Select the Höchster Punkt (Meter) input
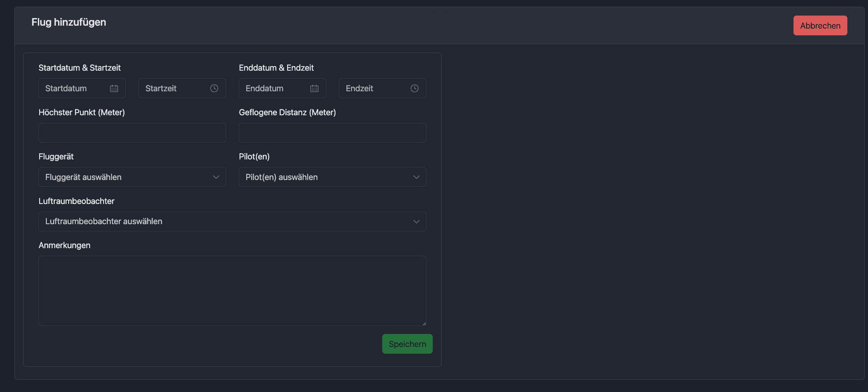This screenshot has height=392, width=868. pos(132,133)
